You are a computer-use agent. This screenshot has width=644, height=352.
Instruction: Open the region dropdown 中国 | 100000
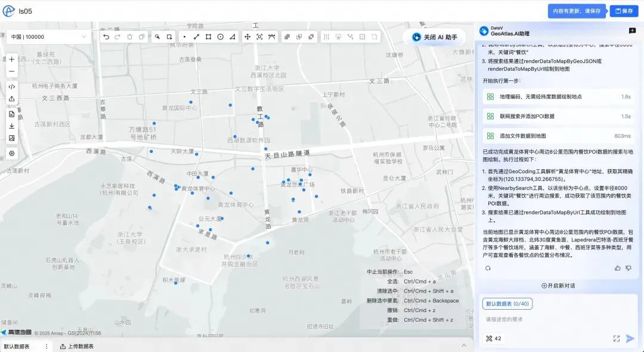pos(48,37)
